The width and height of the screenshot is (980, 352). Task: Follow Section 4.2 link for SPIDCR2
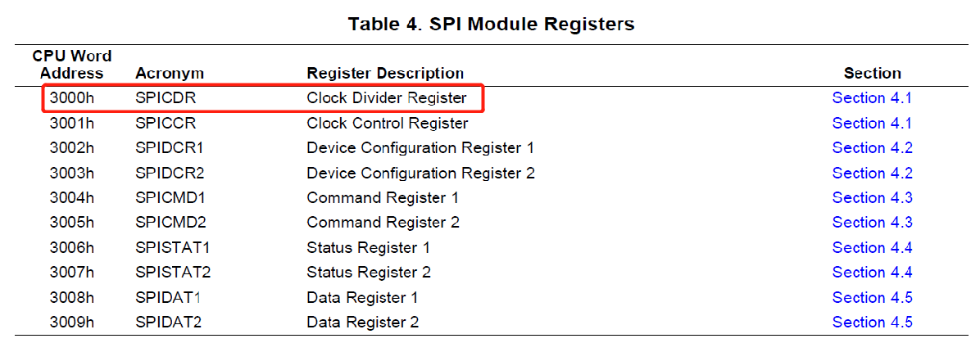tap(872, 174)
